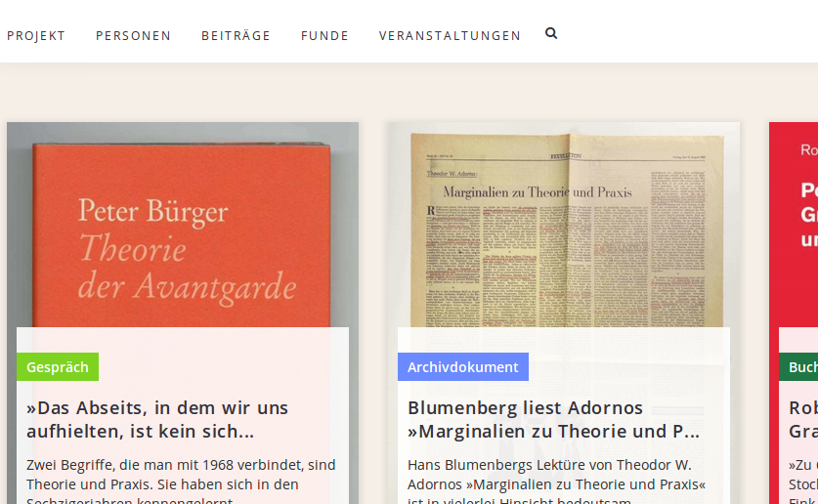Open the PROJEKT menu item
This screenshot has height=504, width=818.
[36, 36]
